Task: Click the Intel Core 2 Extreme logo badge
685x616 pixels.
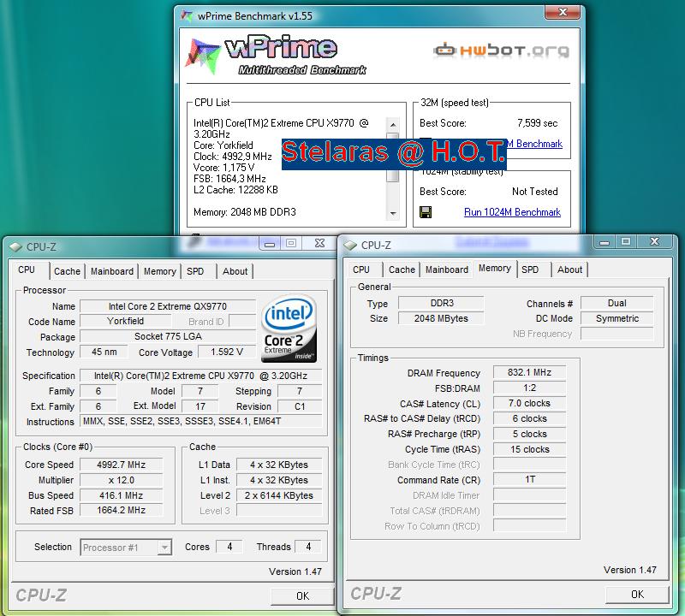Action: pos(289,329)
